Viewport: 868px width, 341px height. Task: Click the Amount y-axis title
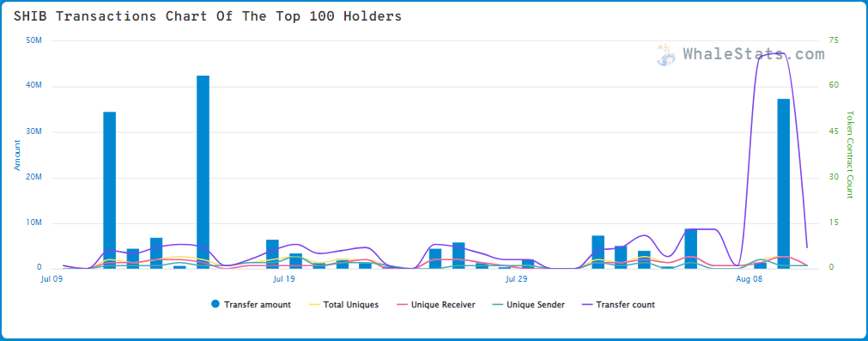point(17,155)
